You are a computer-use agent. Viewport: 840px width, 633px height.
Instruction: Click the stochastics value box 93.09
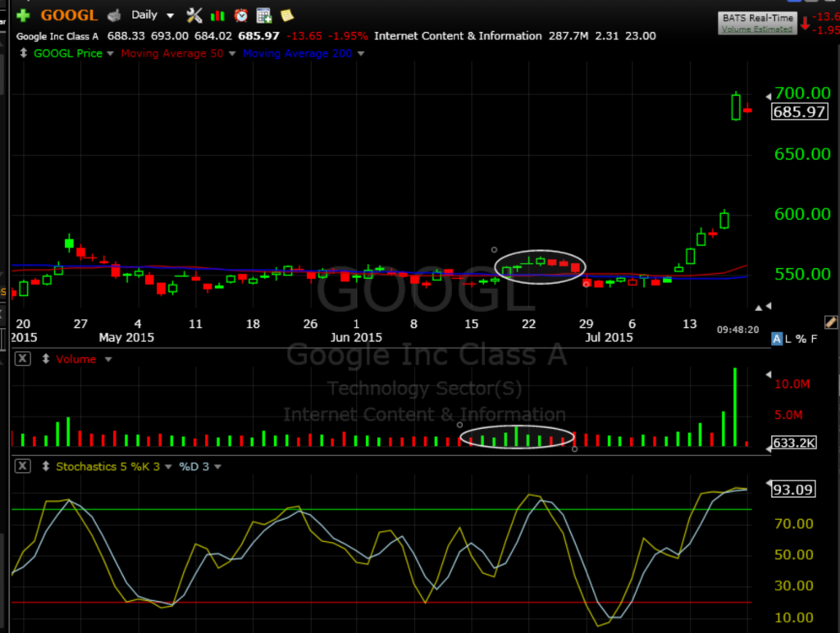(793, 490)
